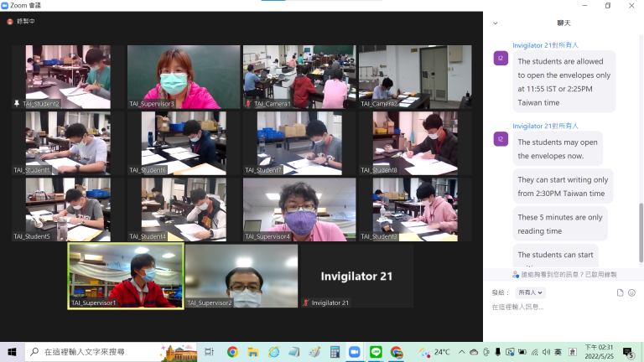The width and height of the screenshot is (644, 362).
Task: Open Google Chrome from the taskbar
Action: pos(232,352)
